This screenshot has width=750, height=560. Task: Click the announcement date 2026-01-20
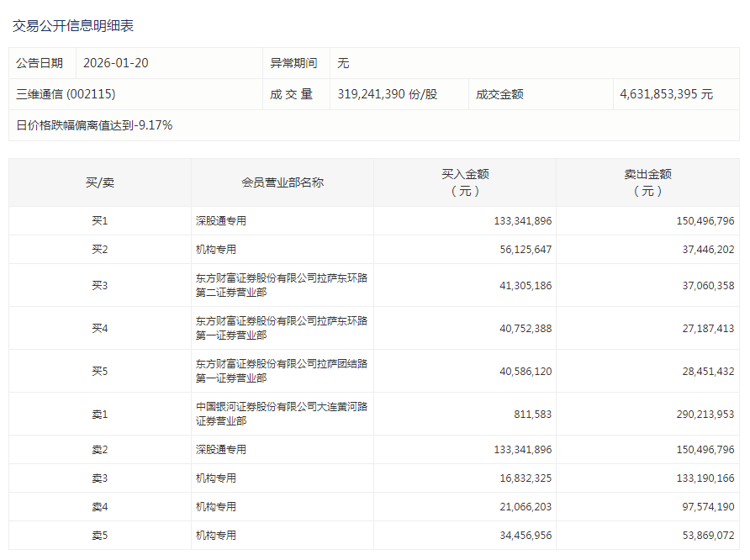click(116, 63)
